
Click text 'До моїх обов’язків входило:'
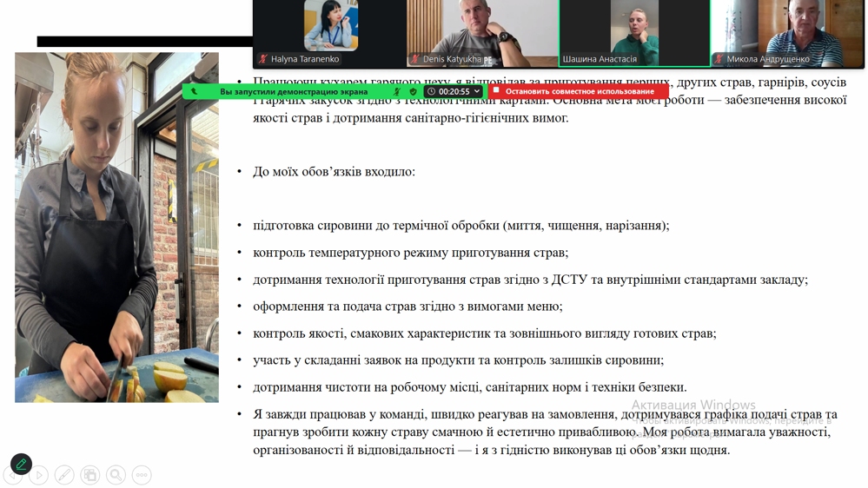[334, 172]
